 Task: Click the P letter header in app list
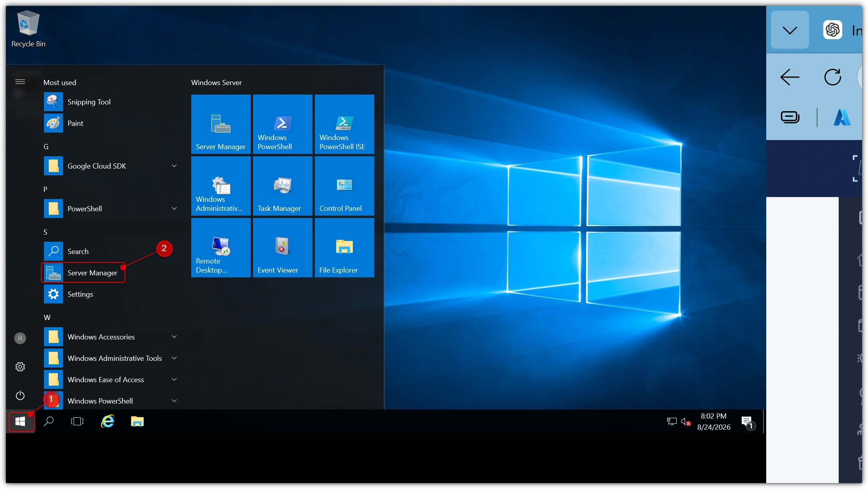[46, 190]
